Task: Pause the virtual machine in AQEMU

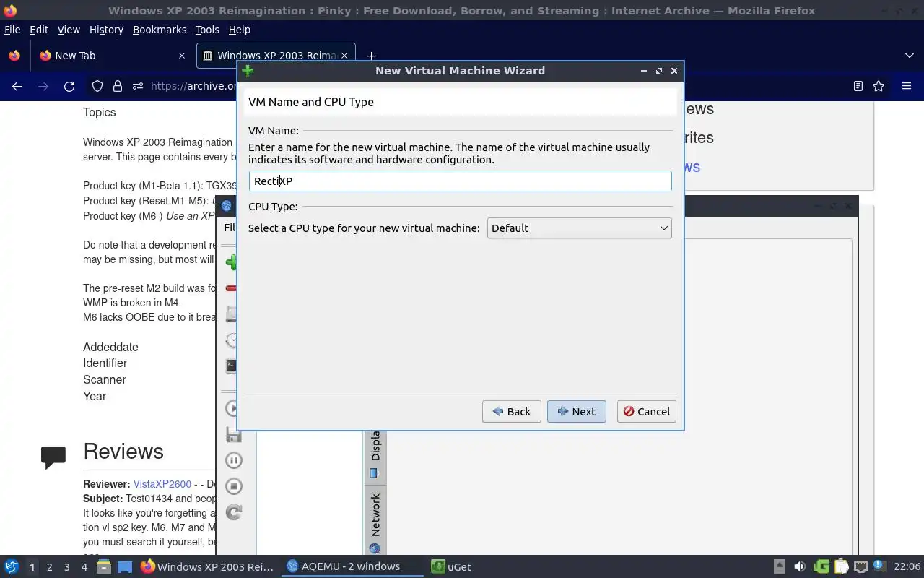Action: pos(233,460)
